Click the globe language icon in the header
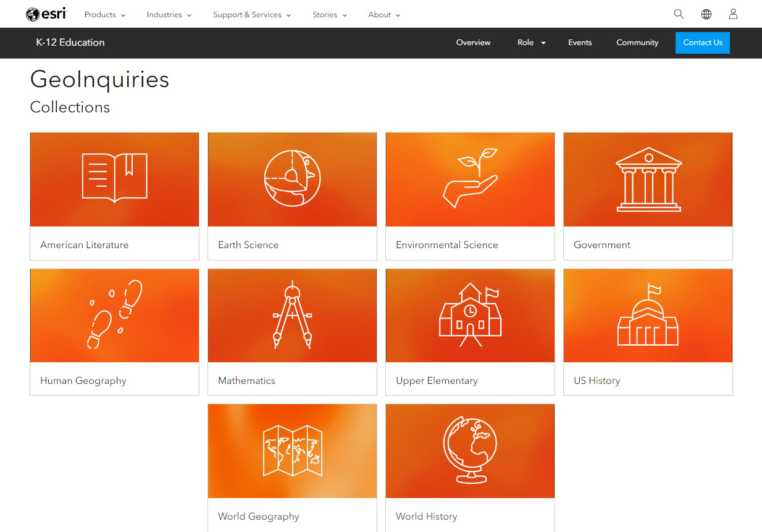 coord(706,14)
